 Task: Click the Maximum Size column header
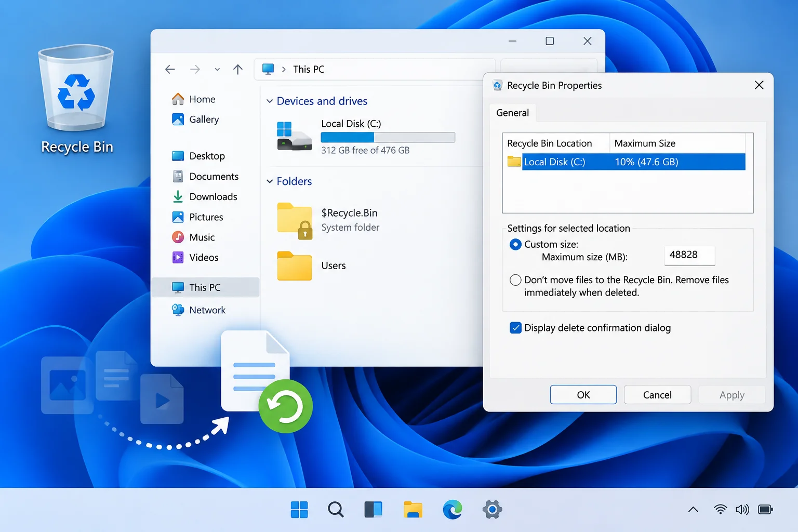pyautogui.click(x=677, y=143)
